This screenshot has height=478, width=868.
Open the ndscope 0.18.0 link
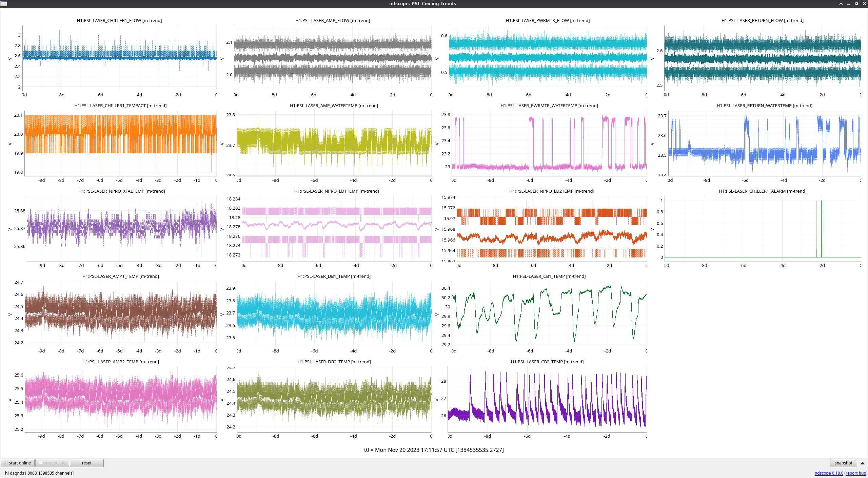[829, 473]
